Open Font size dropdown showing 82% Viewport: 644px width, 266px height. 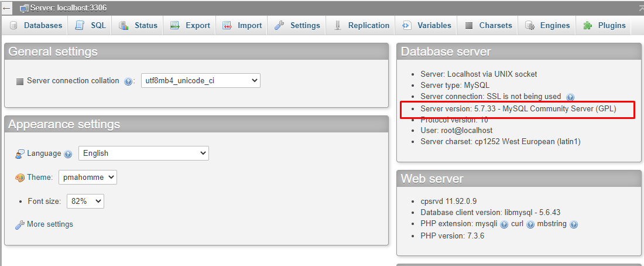pos(85,202)
